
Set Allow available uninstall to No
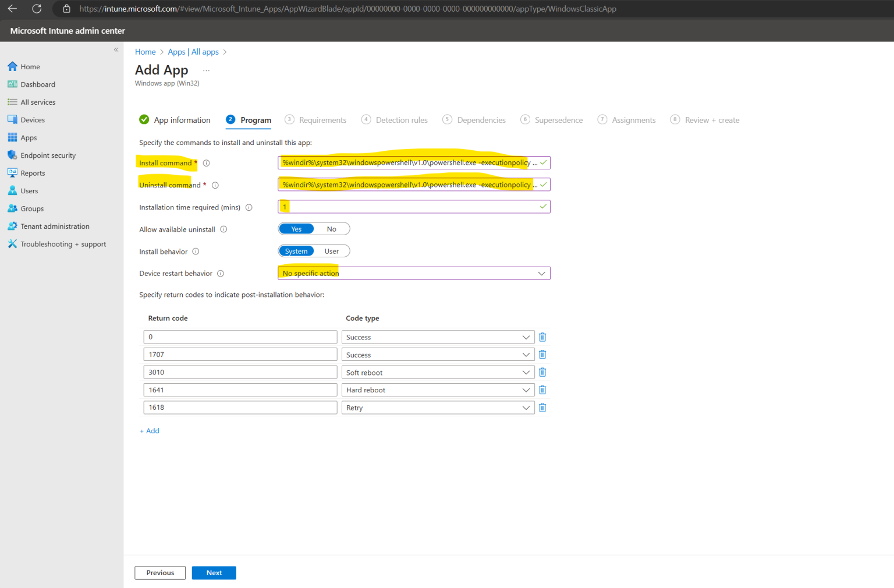point(331,228)
